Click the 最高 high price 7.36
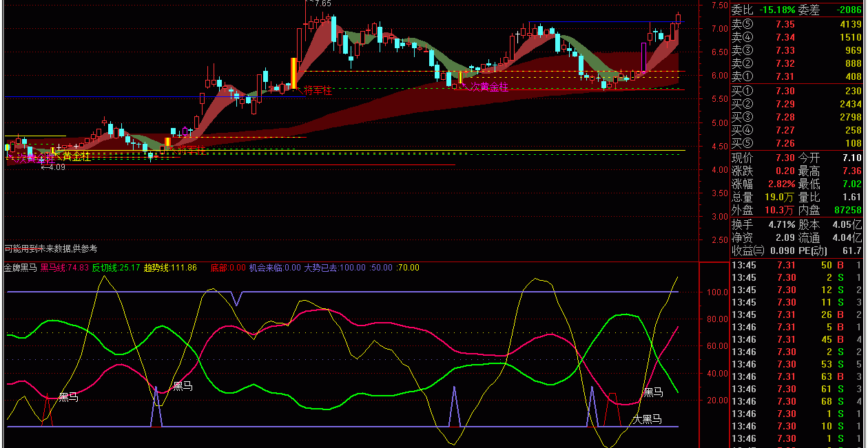 (x=851, y=171)
